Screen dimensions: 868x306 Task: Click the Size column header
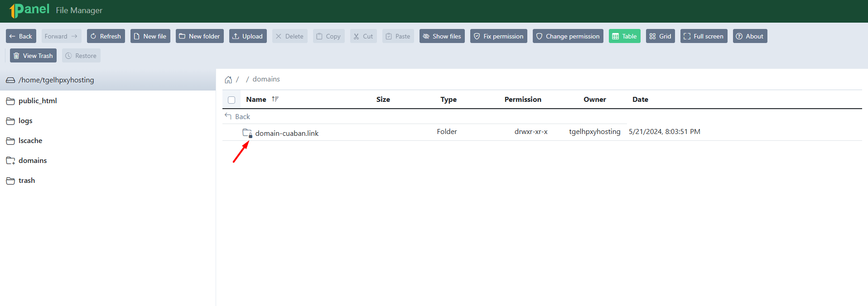click(x=383, y=100)
